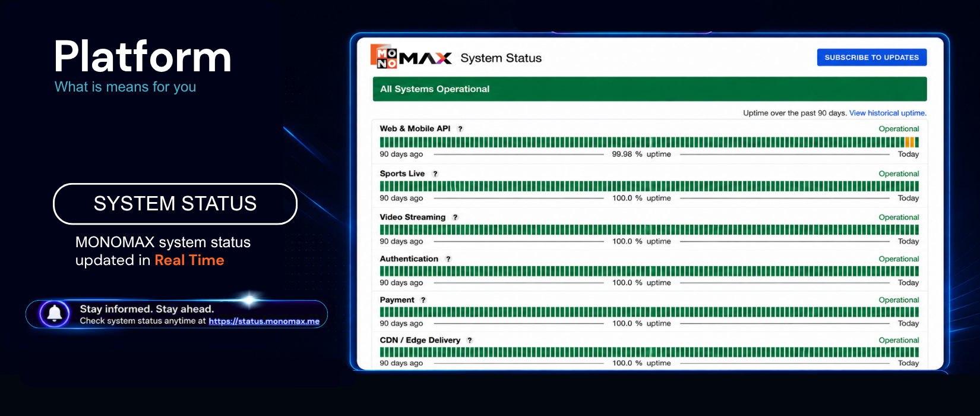This screenshot has height=416, width=980.
Task: Click the help icon next to Payment
Action: [x=423, y=300]
